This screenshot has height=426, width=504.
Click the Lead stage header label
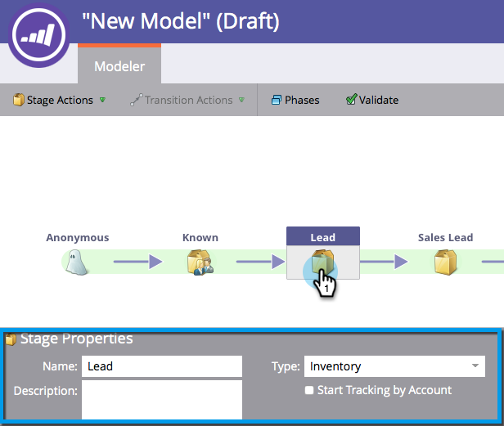point(322,237)
